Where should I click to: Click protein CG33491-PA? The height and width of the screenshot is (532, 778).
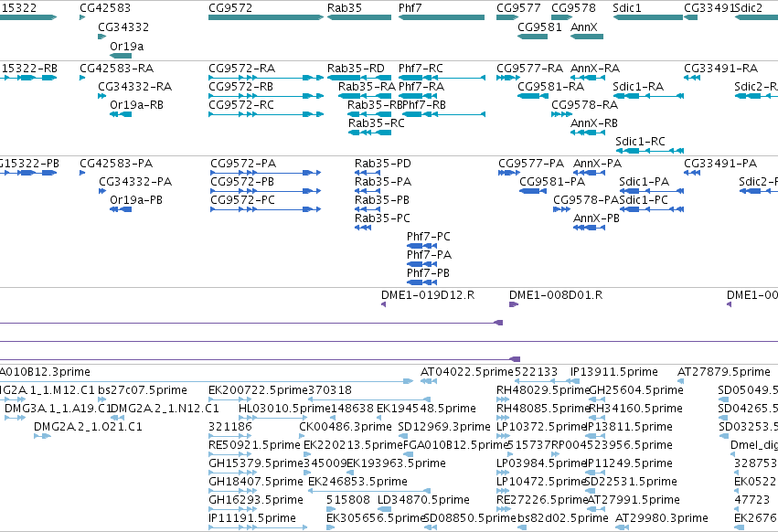tap(720, 164)
